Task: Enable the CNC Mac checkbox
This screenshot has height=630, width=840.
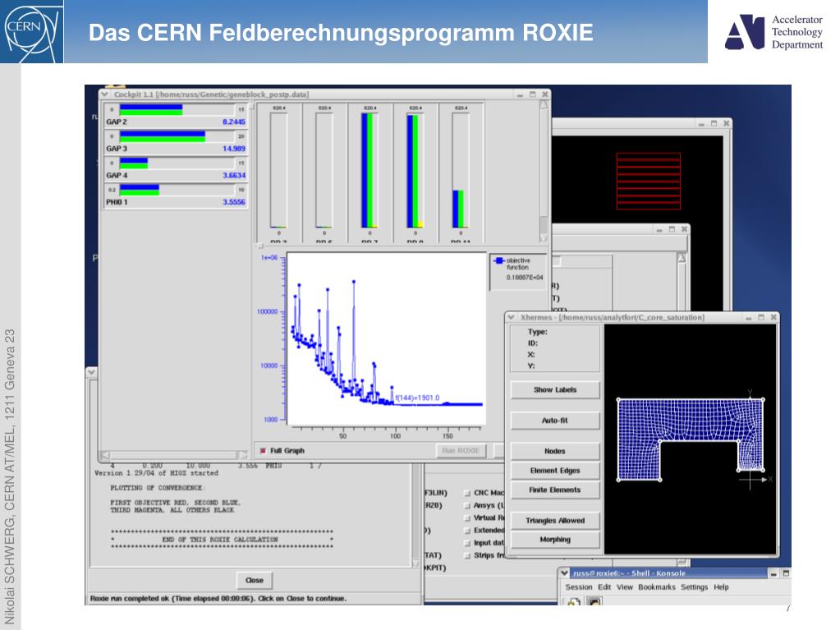Action: pyautogui.click(x=467, y=493)
